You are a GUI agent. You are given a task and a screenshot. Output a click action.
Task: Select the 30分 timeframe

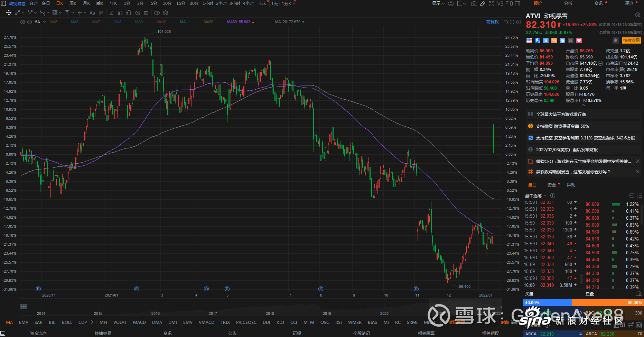[x=194, y=3]
